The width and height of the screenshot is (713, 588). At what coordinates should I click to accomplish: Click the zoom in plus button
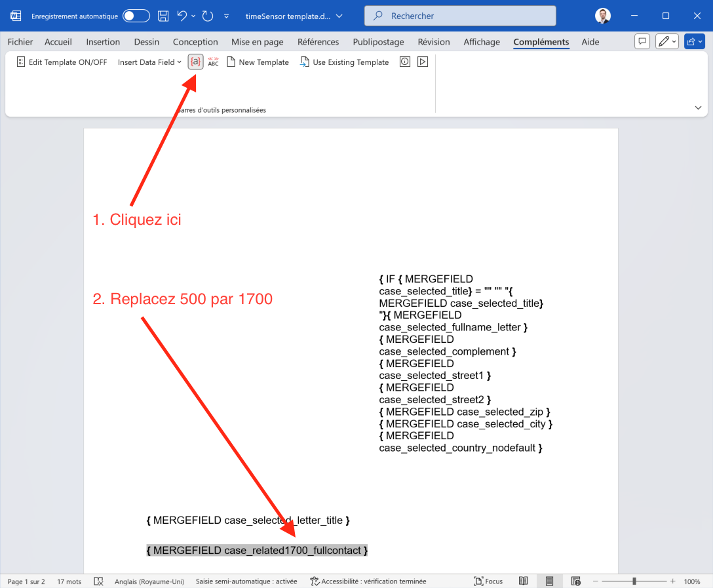(x=672, y=581)
